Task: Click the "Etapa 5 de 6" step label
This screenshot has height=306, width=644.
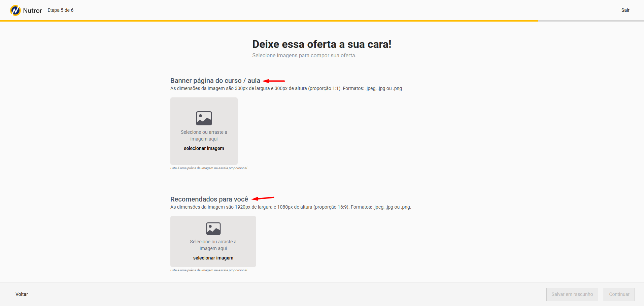Action: [61, 10]
